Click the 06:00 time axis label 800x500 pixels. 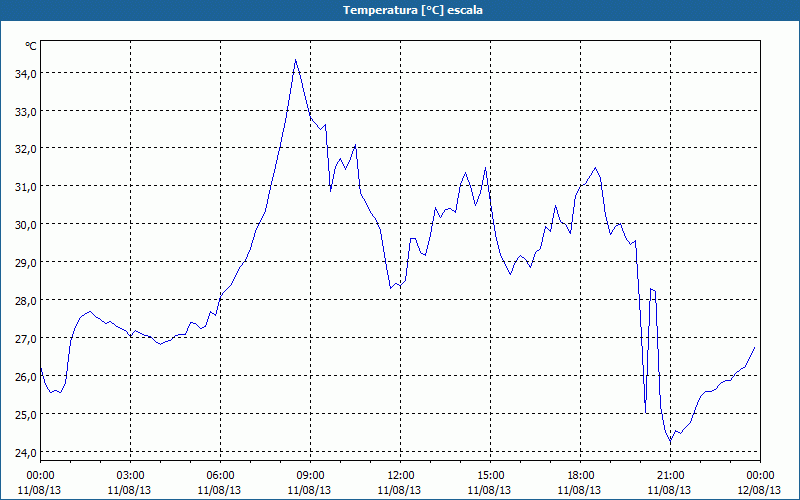220,476
